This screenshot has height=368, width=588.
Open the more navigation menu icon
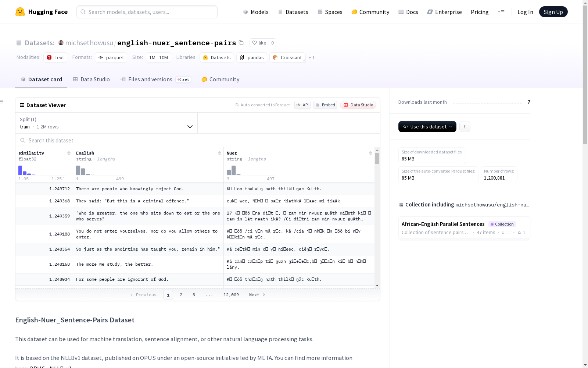501,12
